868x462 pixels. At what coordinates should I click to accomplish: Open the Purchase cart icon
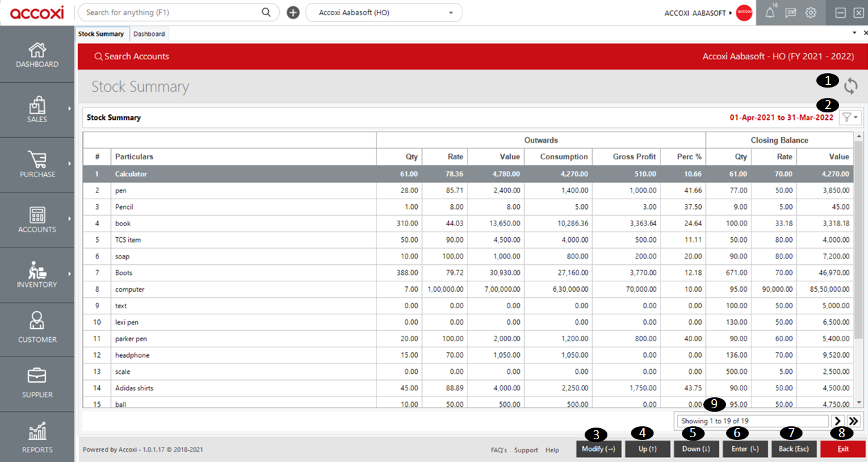point(37,160)
